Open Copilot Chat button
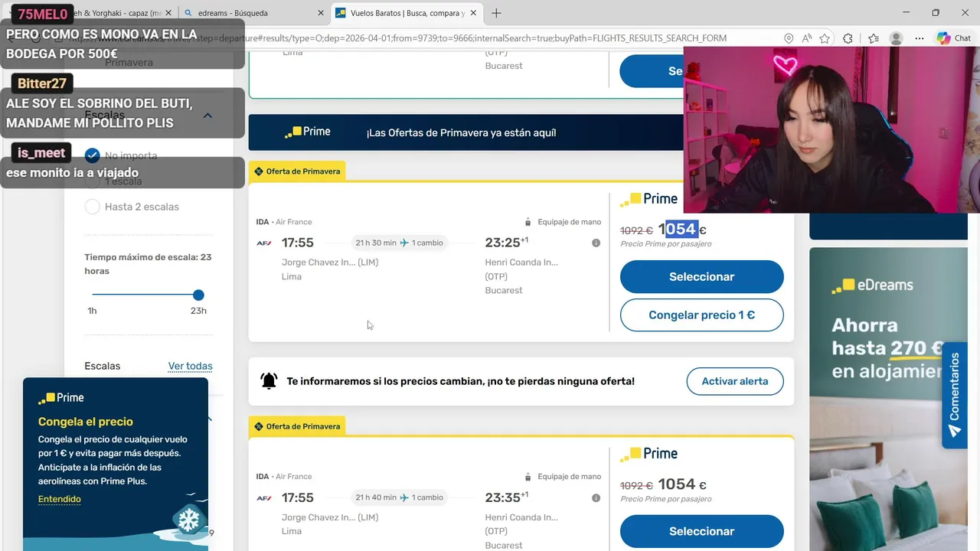980x551 pixels. pyautogui.click(x=954, y=38)
